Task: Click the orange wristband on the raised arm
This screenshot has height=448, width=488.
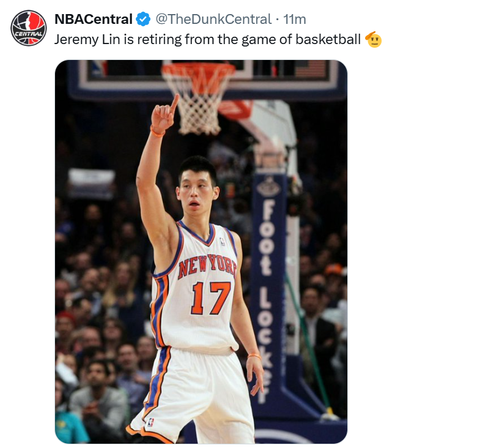Action: click(x=157, y=132)
